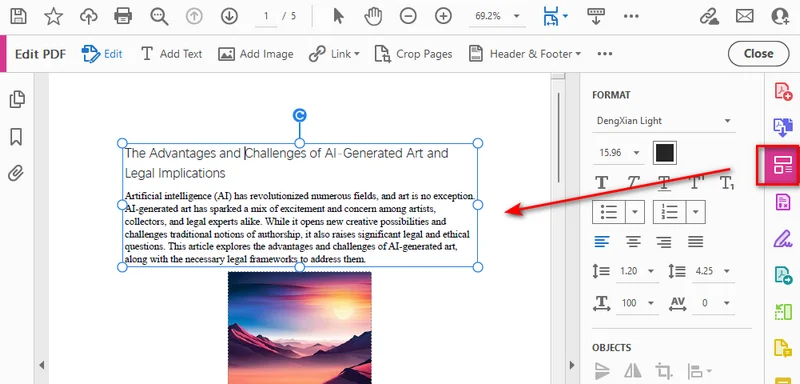Open fit page width options icon
800x384 pixels.
555,16
